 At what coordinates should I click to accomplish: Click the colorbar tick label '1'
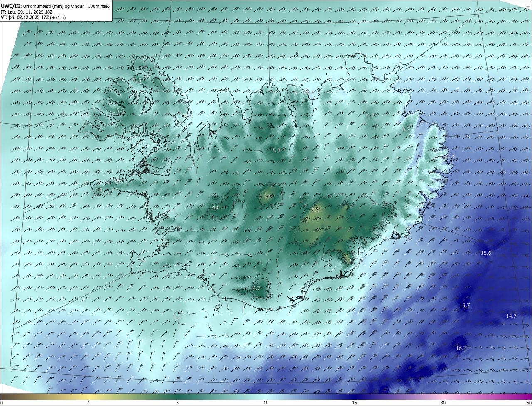pos(89,403)
